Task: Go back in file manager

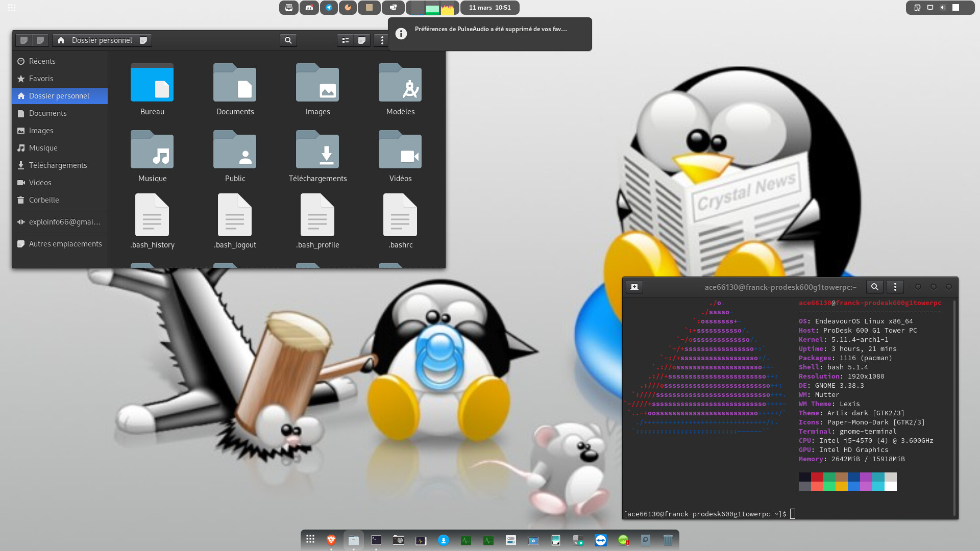Action: coord(23,40)
